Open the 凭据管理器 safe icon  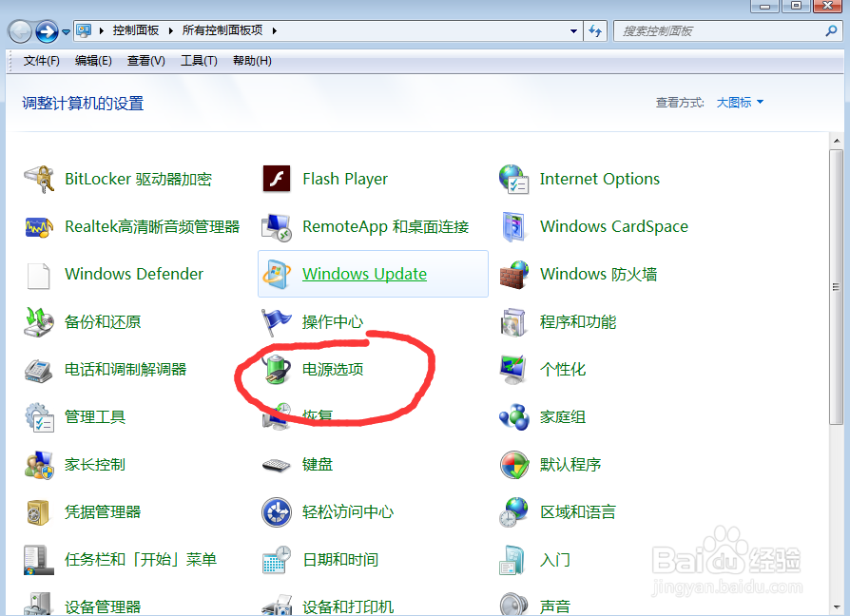pyautogui.click(x=39, y=512)
